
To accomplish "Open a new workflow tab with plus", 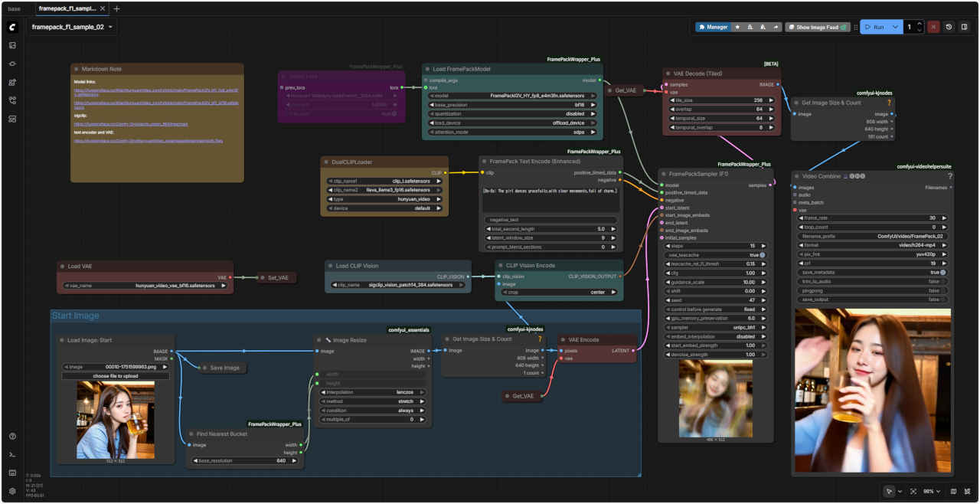I will point(117,8).
